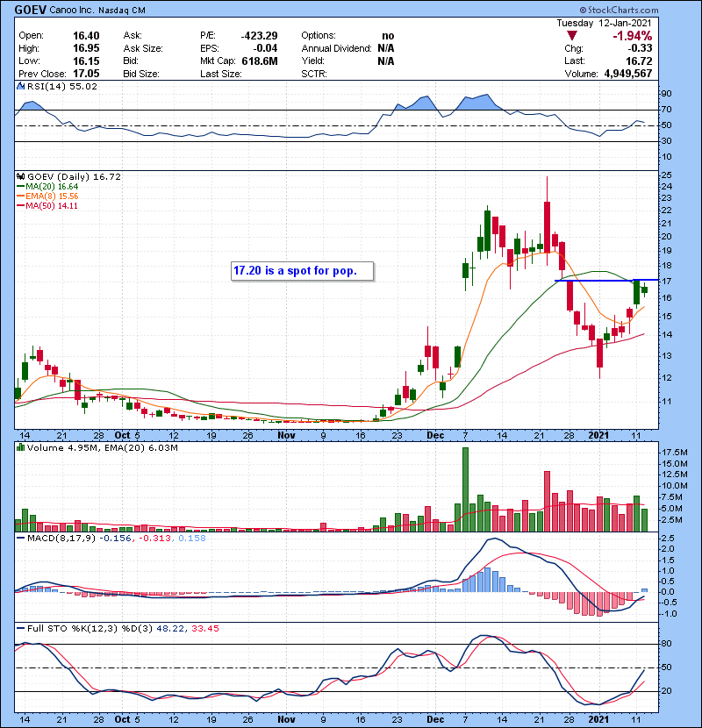The height and width of the screenshot is (728, 702).
Task: Click the -1.94% percent change
Action: click(633, 36)
